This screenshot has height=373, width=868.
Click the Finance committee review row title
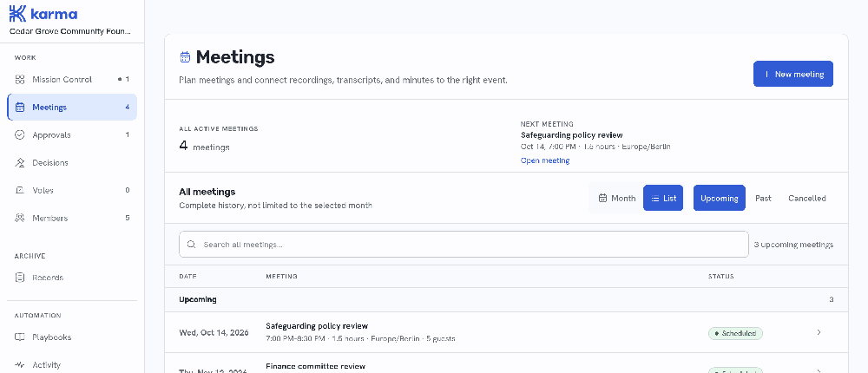point(316,366)
